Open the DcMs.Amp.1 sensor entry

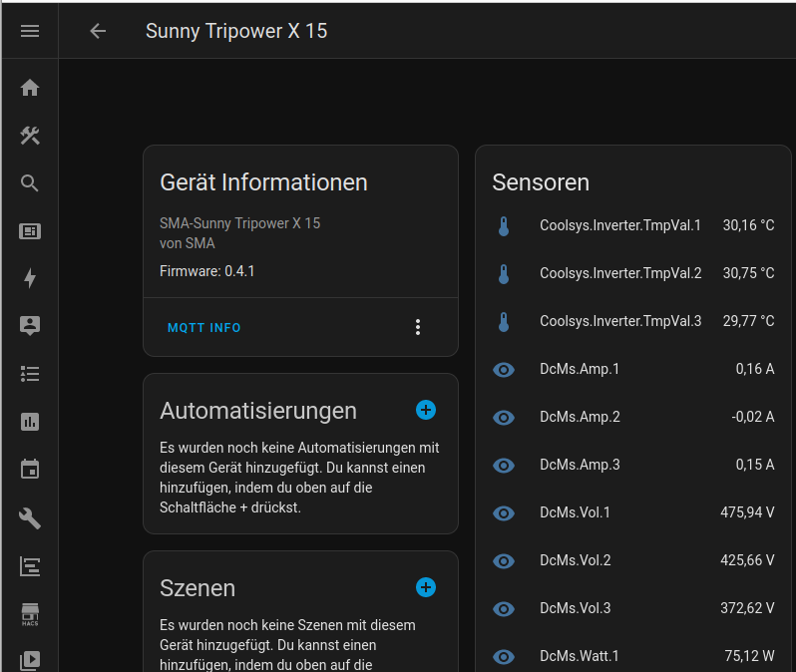coord(633,369)
